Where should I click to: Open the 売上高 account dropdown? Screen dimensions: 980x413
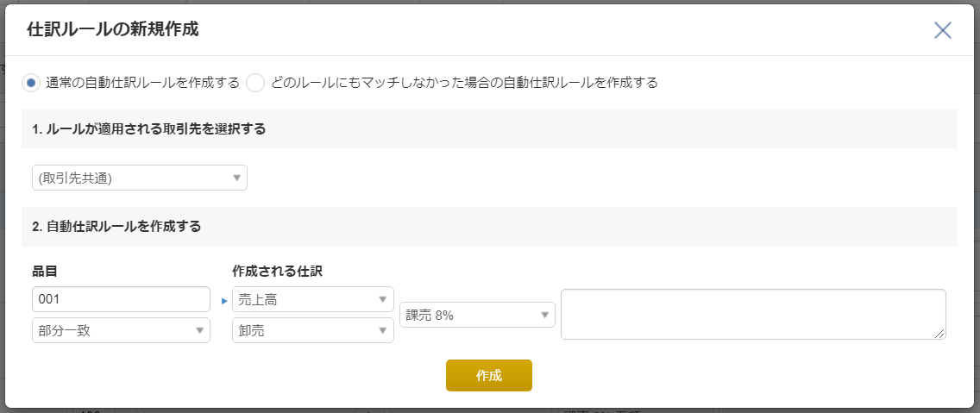coord(312,299)
